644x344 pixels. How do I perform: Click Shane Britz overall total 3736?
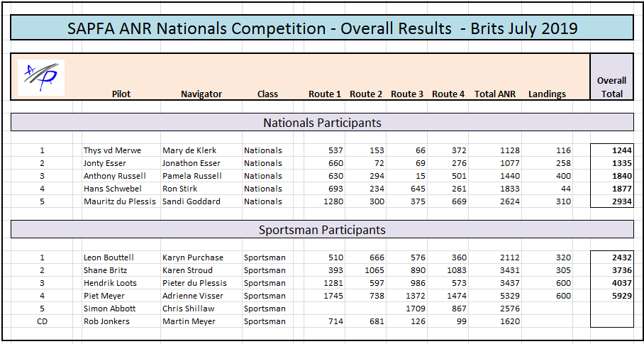click(611, 270)
